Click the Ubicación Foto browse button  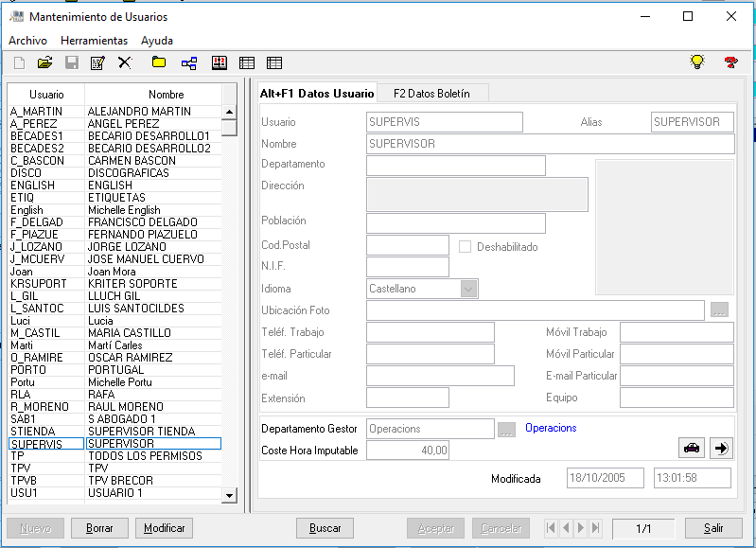pos(719,310)
